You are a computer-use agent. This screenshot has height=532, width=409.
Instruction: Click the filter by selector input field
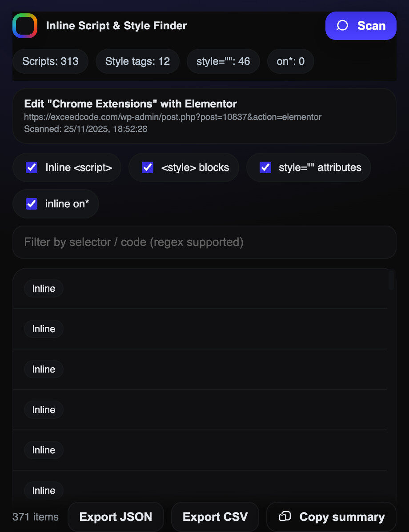coord(204,242)
